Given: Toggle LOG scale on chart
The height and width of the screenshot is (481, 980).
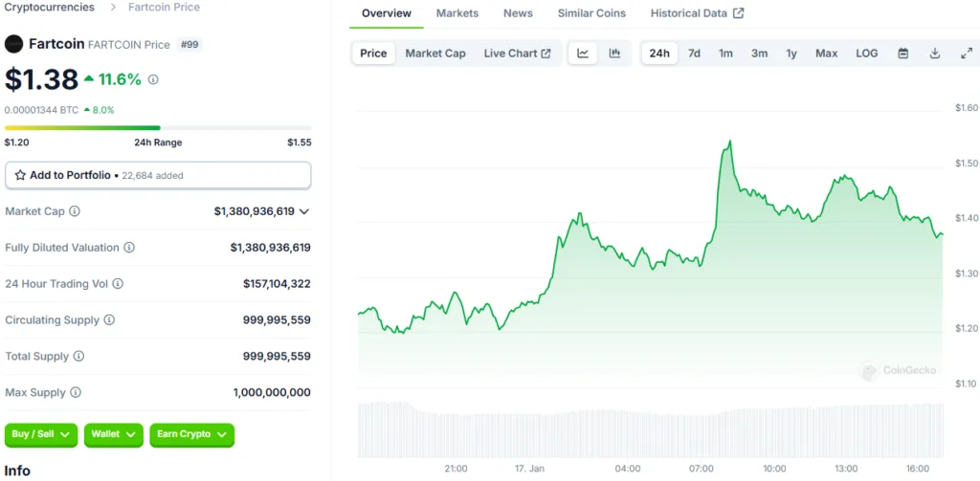Looking at the screenshot, I should point(867,54).
